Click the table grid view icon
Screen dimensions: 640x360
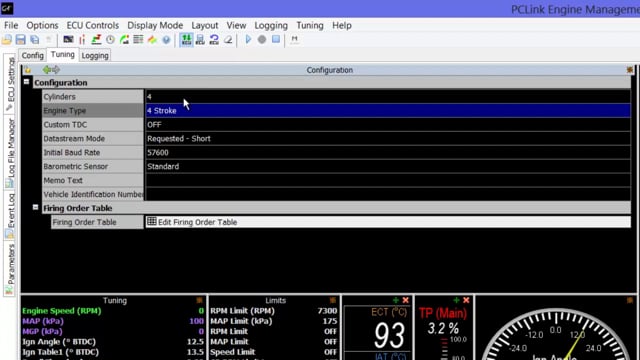(138, 40)
